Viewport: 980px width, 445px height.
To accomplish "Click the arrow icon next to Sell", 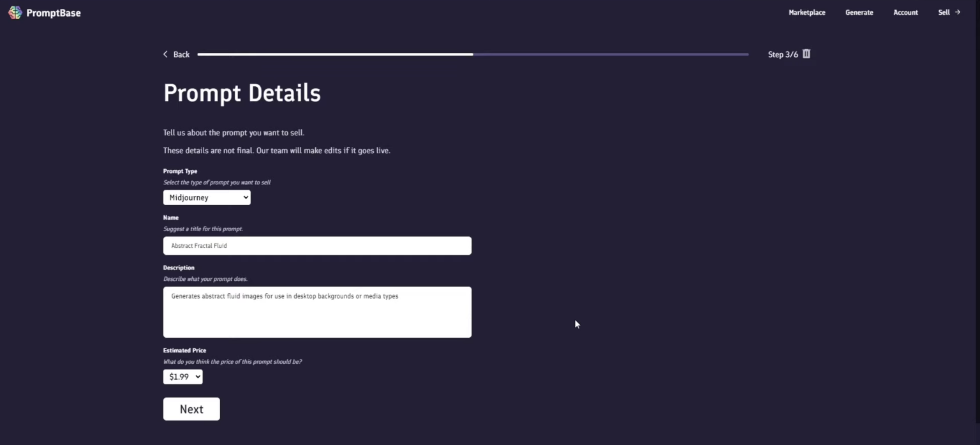I will (x=959, y=12).
